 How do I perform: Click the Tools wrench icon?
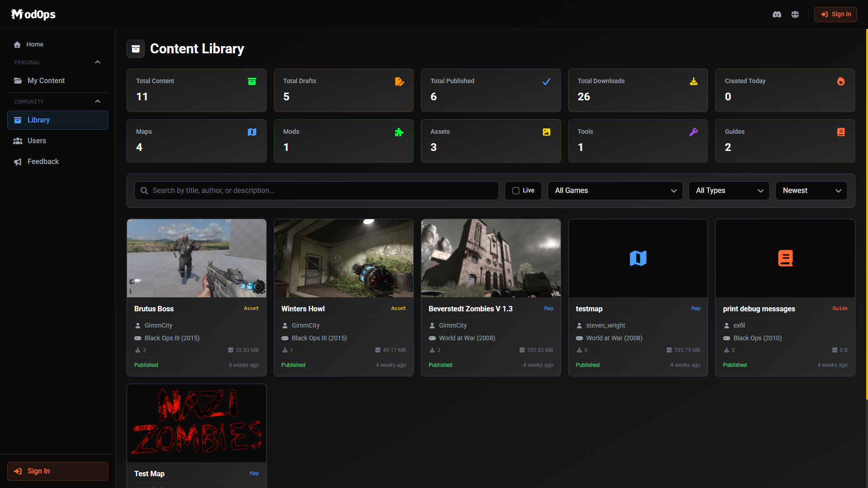[693, 132]
